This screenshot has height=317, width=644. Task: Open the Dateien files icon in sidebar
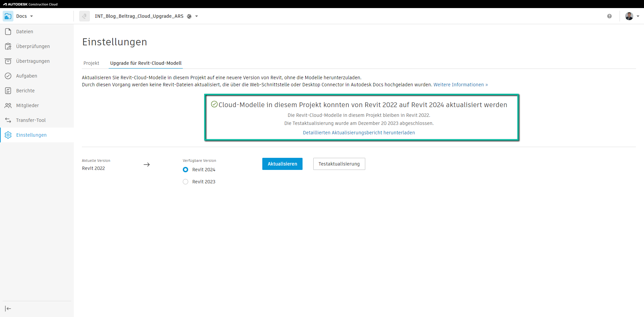[8, 32]
